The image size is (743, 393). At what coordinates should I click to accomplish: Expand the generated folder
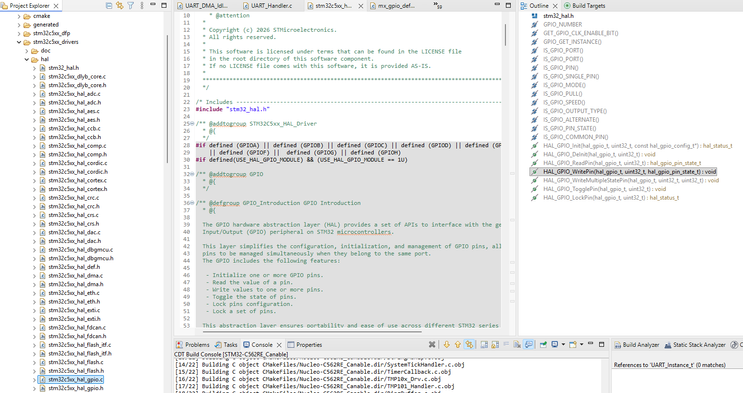tap(19, 25)
